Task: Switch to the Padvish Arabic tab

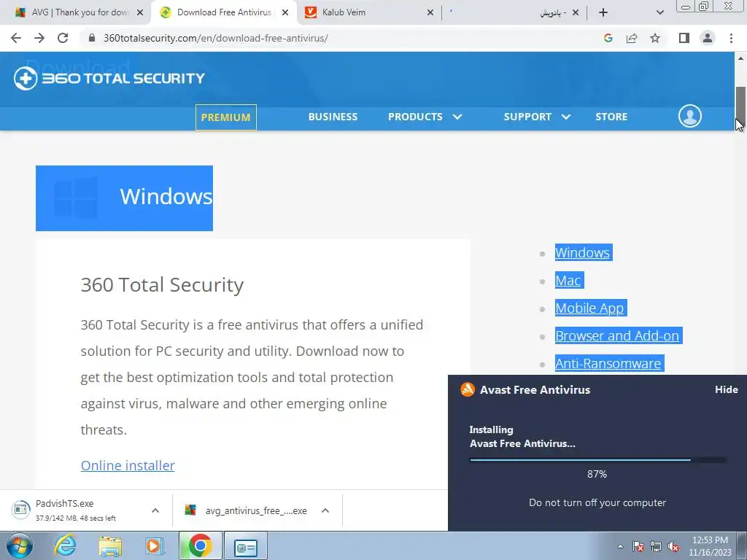Action: [x=514, y=13]
